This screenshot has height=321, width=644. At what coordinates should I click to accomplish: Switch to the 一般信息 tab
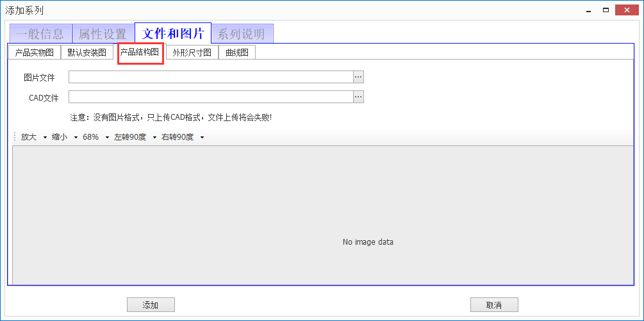tap(40, 34)
